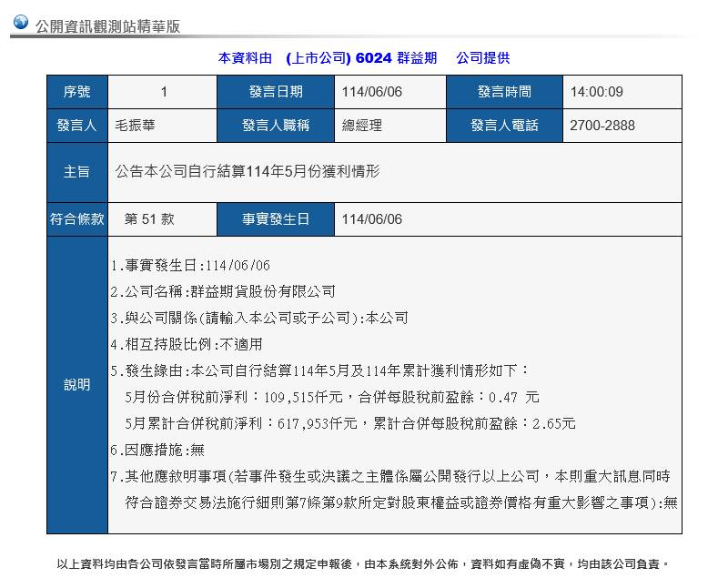Click the clause value 第 51 款
The height and width of the screenshot is (578, 728).
[x=149, y=219]
